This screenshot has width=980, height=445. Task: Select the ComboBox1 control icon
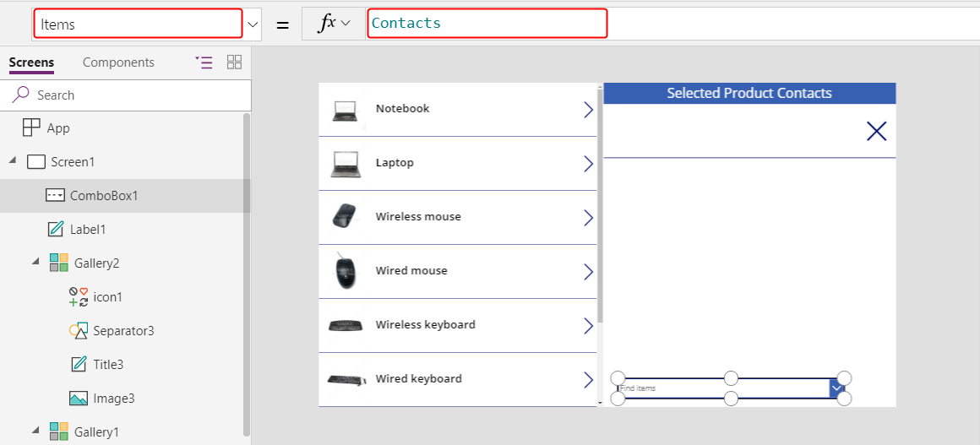click(x=55, y=196)
